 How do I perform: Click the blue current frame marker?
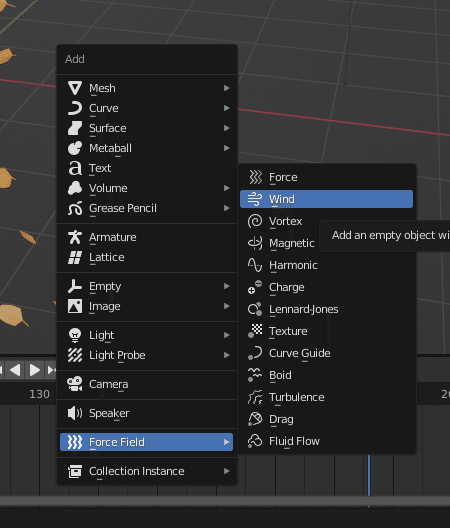point(369,475)
